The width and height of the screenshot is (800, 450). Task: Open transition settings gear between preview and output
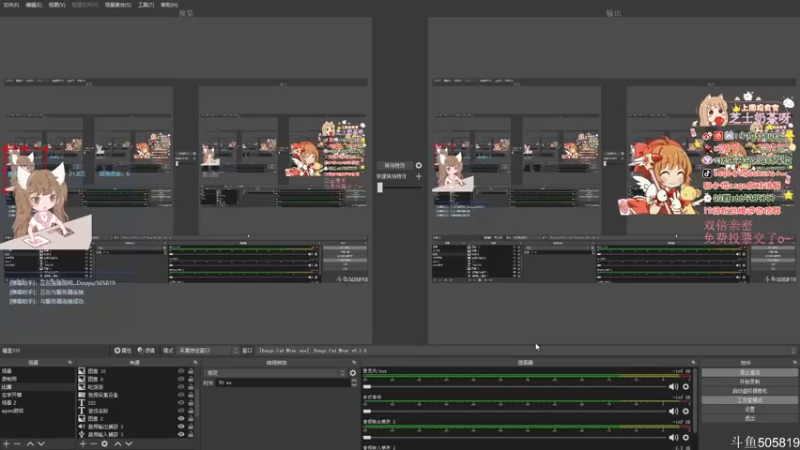[x=419, y=165]
